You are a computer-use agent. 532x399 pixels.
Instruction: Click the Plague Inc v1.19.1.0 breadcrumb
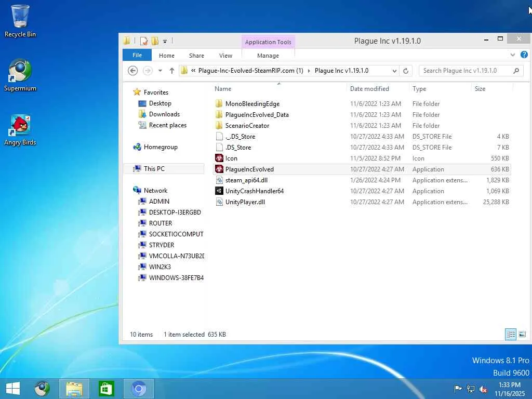[x=342, y=71]
